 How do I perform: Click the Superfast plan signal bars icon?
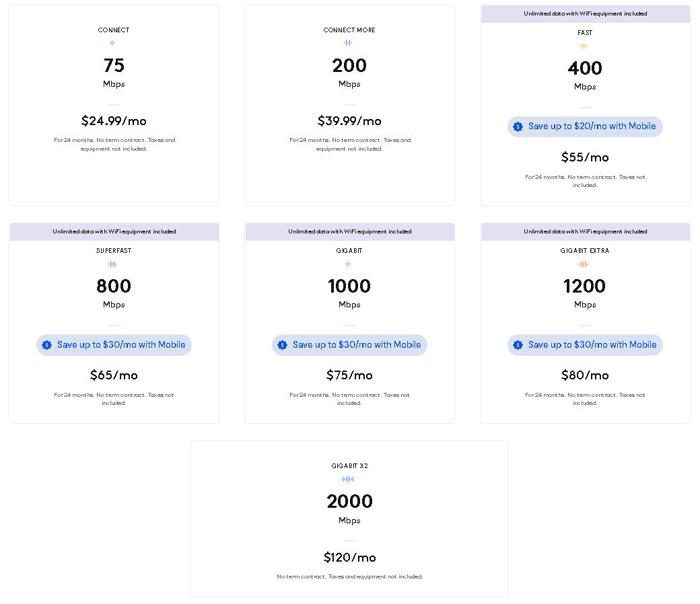point(114,264)
